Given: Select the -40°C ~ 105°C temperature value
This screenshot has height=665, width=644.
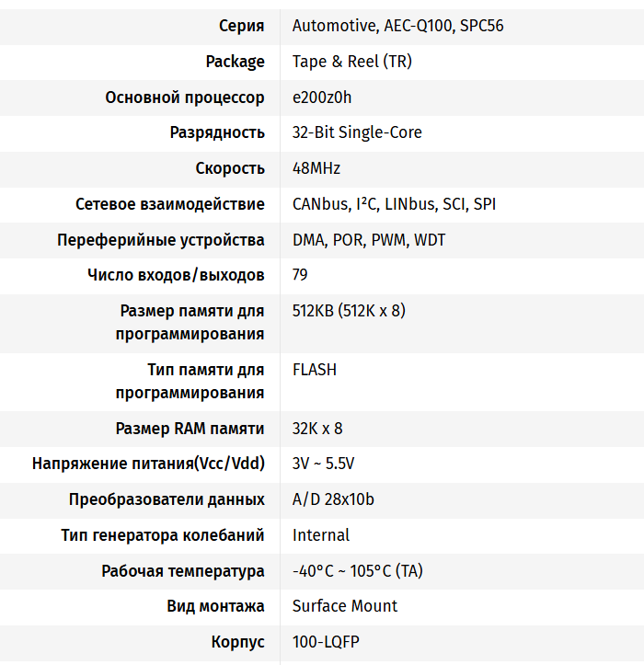Looking at the screenshot, I should pyautogui.click(x=357, y=571).
